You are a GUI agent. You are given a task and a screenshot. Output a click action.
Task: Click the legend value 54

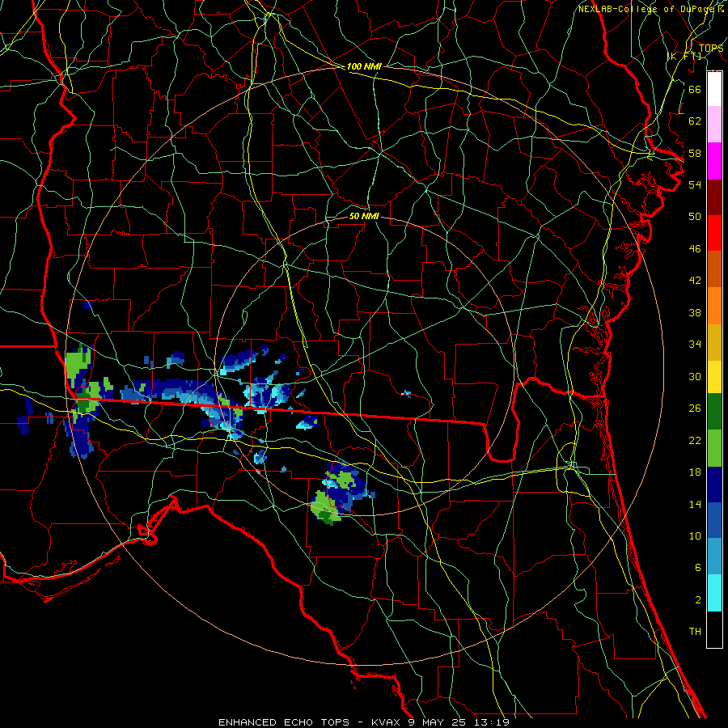[695, 184]
